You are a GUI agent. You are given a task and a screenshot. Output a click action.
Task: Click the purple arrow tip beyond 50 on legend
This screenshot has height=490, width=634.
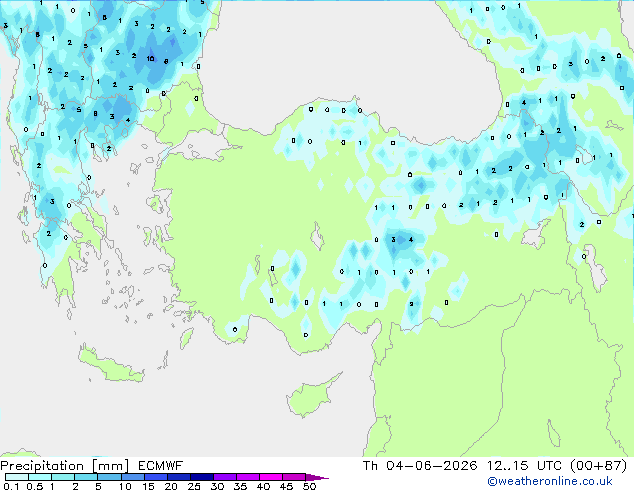317,477
